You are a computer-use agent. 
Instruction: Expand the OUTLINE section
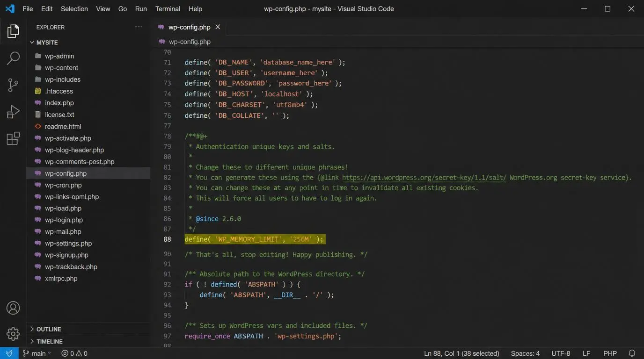88,329
